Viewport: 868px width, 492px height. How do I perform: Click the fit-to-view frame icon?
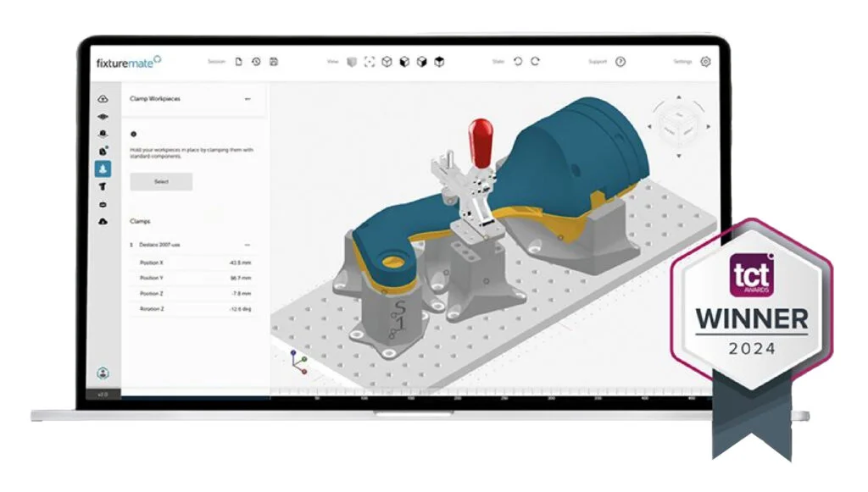pos(370,62)
